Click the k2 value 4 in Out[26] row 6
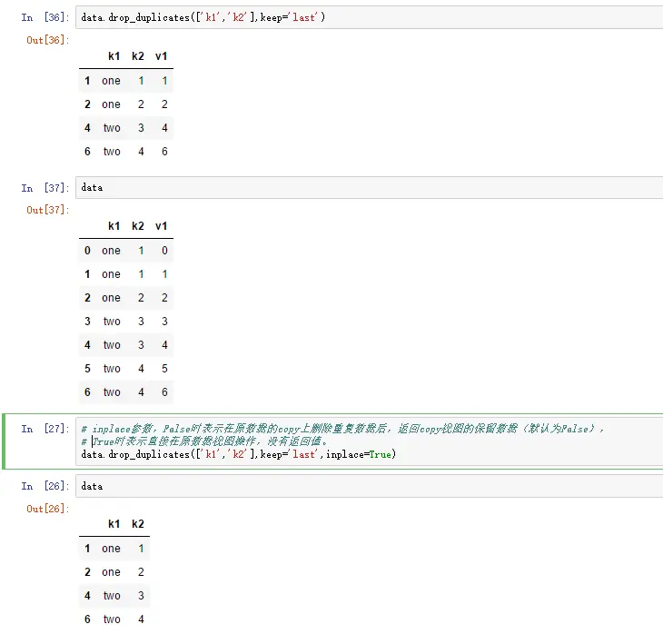663x644 pixels. 141,619
